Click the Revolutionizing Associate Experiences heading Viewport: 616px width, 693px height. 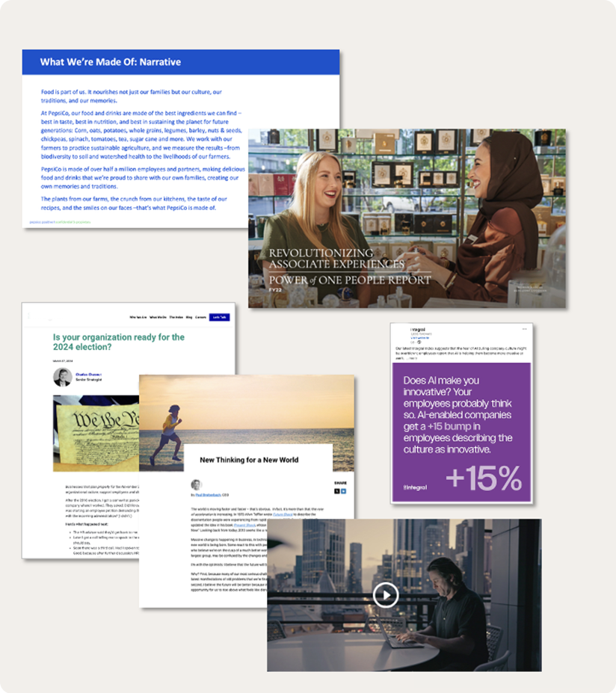[336, 259]
